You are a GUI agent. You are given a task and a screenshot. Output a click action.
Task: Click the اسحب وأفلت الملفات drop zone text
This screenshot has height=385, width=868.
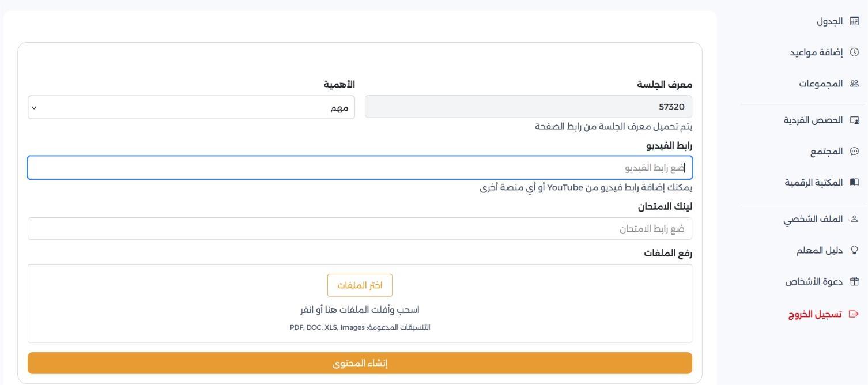click(360, 310)
